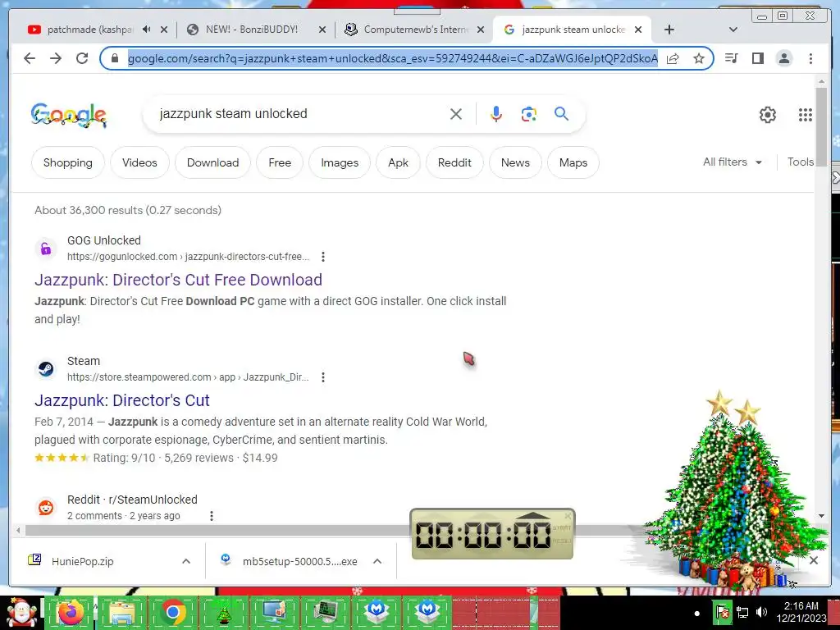This screenshot has width=840, height=630.
Task: Open the Google apps grid
Action: [806, 115]
